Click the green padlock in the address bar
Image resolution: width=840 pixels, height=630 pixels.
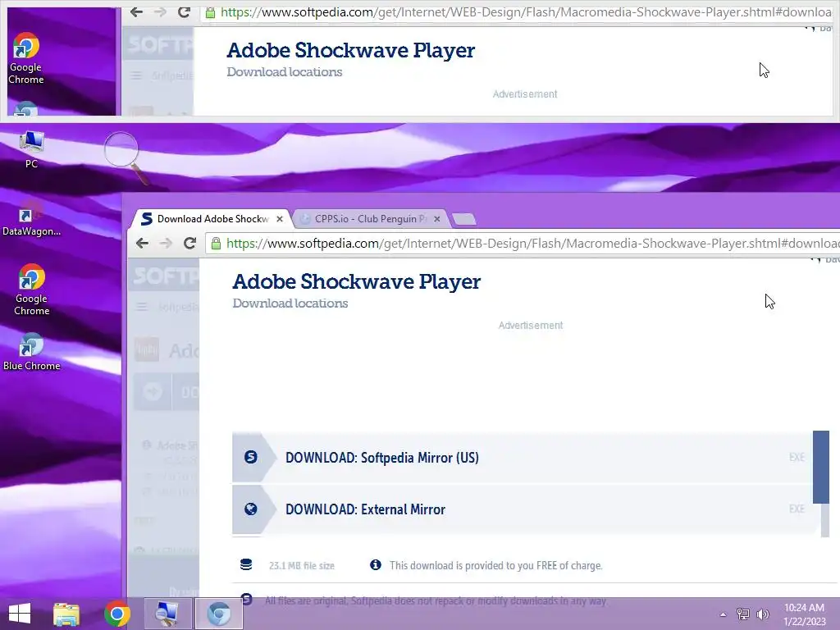(216, 244)
